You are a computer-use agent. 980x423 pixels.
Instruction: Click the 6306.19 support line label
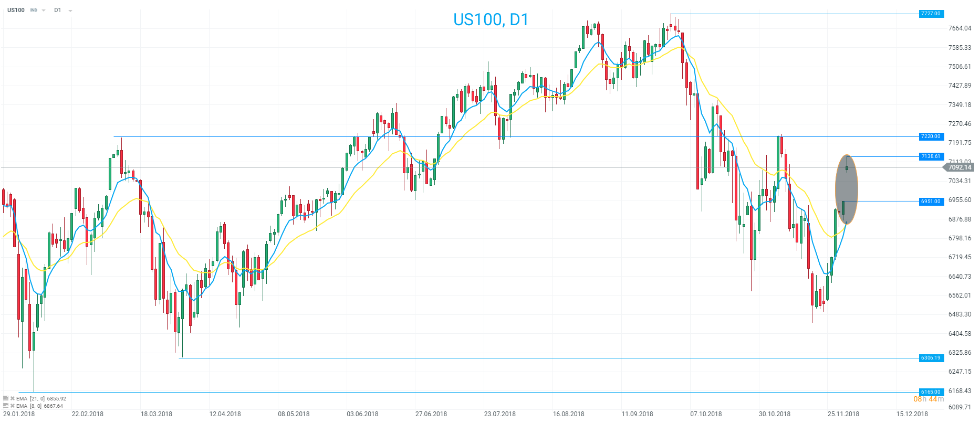pyautogui.click(x=931, y=358)
